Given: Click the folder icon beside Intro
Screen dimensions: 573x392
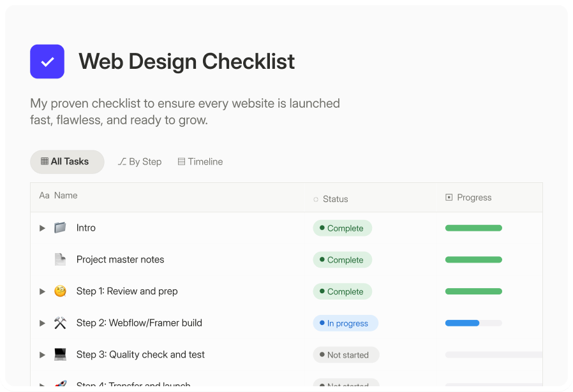Looking at the screenshot, I should click(60, 228).
